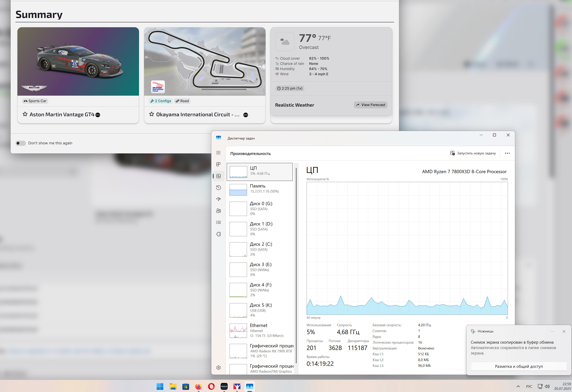Open the MOZA app from taskbar
Screen dimensions: 572x392
point(224,386)
